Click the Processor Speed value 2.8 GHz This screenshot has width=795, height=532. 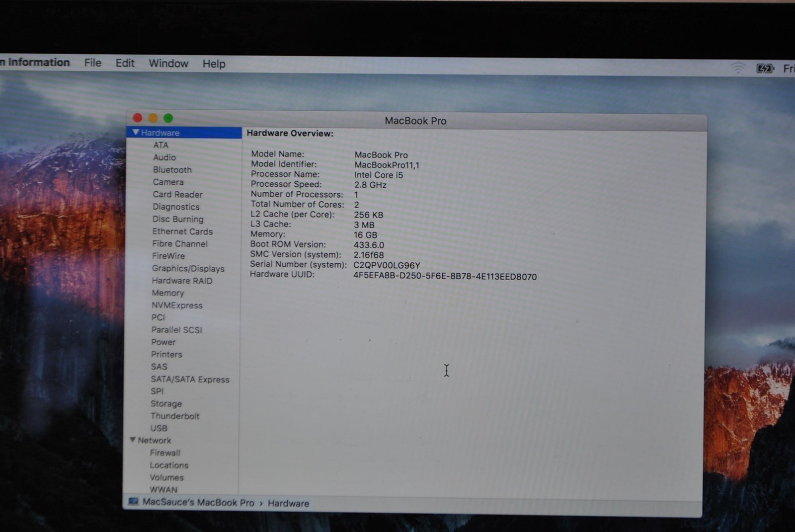click(370, 185)
